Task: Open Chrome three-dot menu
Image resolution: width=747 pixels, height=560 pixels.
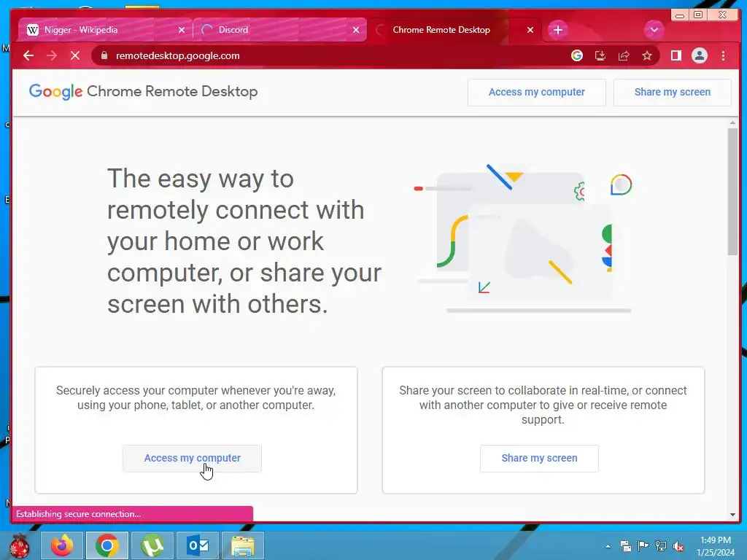Action: (x=723, y=55)
